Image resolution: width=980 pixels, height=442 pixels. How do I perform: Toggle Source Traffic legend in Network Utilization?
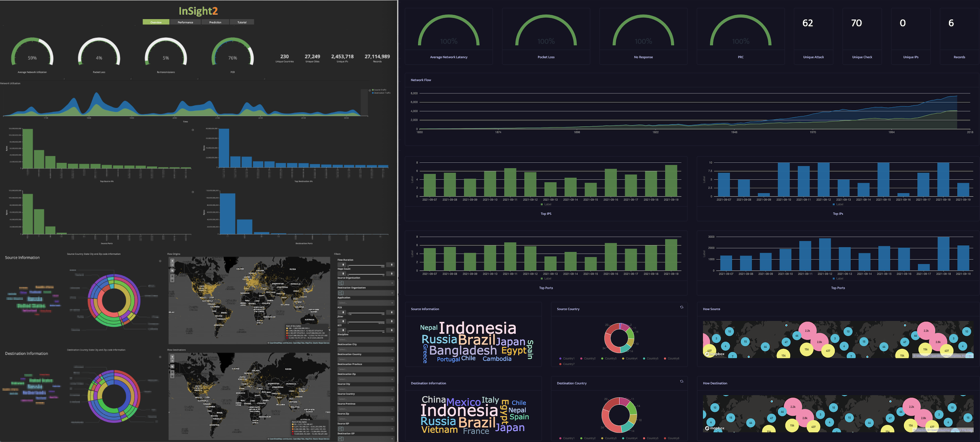[x=378, y=90]
